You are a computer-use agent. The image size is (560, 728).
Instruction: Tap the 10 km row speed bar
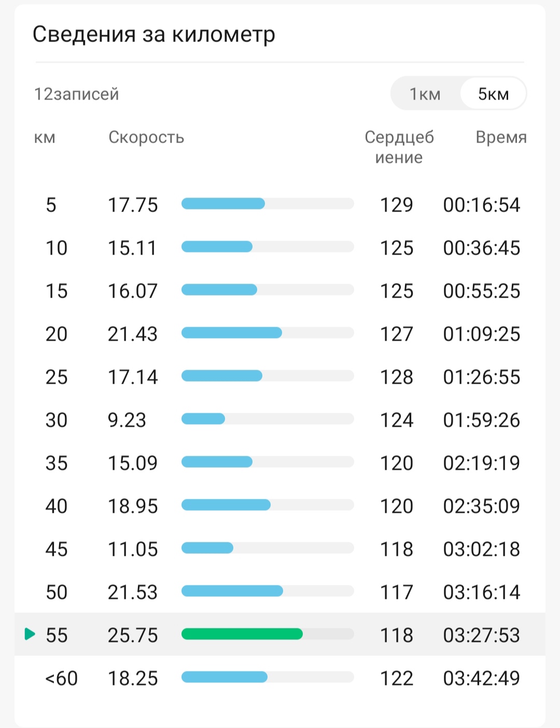[268, 247]
